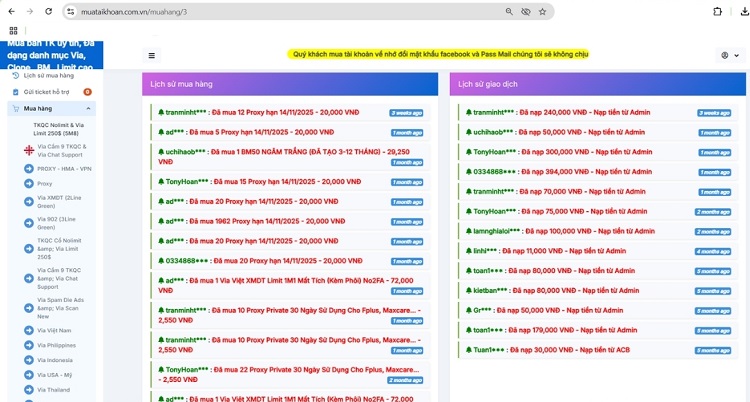Click the 3 weeks ago badge on tranminht*** purchase
Viewport: 750px width, 402px height.
(x=406, y=113)
